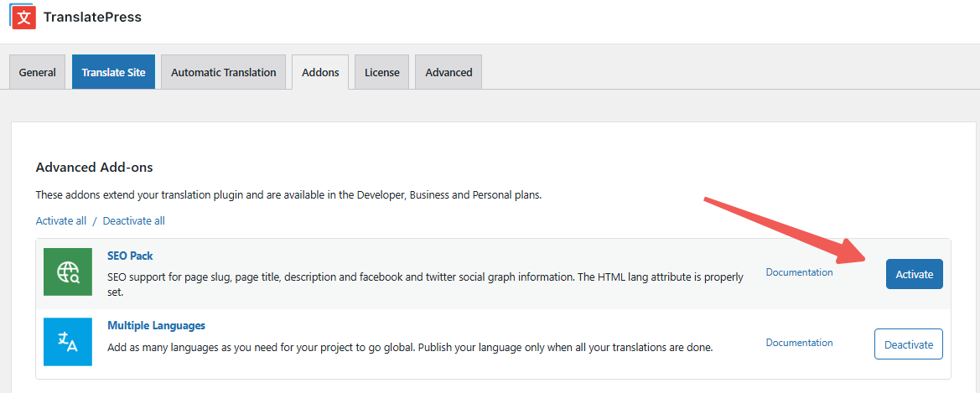Image resolution: width=980 pixels, height=393 pixels.
Task: Open Documentation for Multiple Languages
Action: click(x=799, y=343)
